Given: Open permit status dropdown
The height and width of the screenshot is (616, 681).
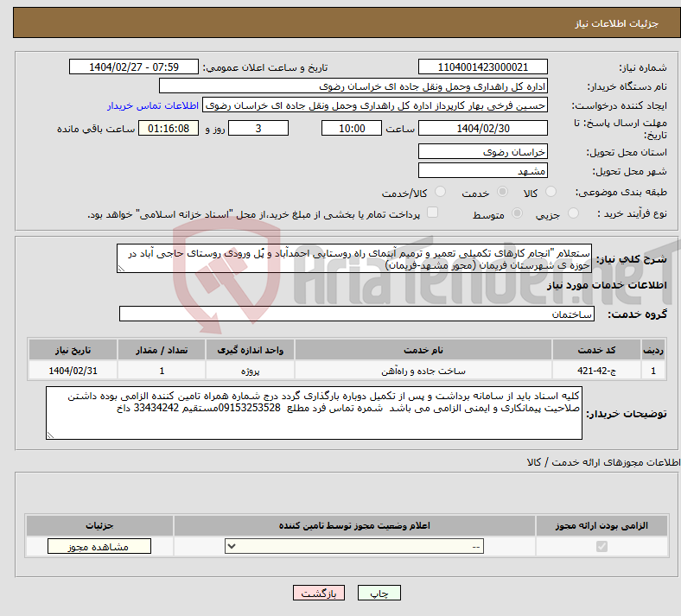Looking at the screenshot, I should [354, 546].
